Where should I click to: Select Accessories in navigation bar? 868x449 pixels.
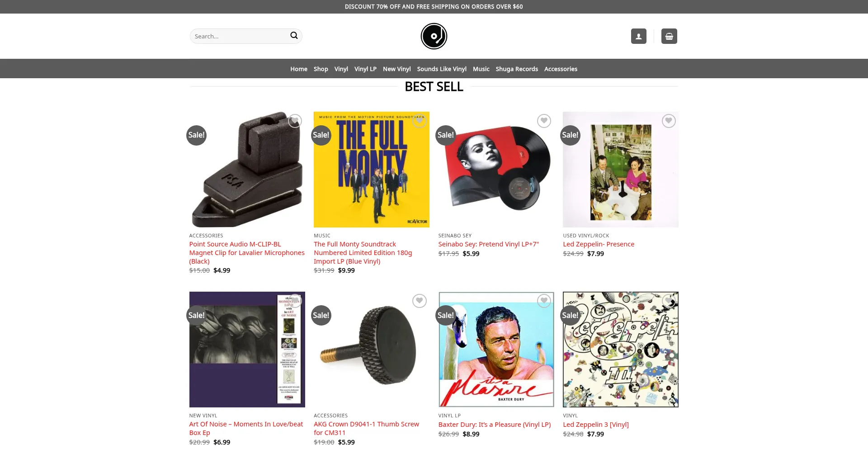561,69
